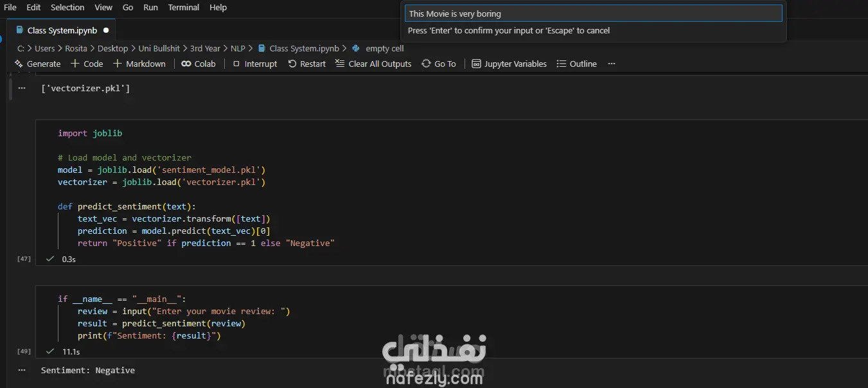Click the Uni Bullshit breadcrumb segment
The image size is (868, 388).
pos(159,48)
